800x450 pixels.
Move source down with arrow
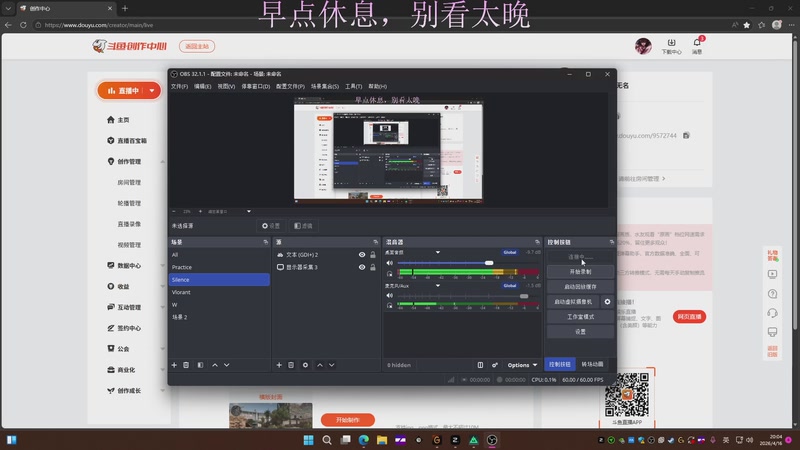pos(332,365)
